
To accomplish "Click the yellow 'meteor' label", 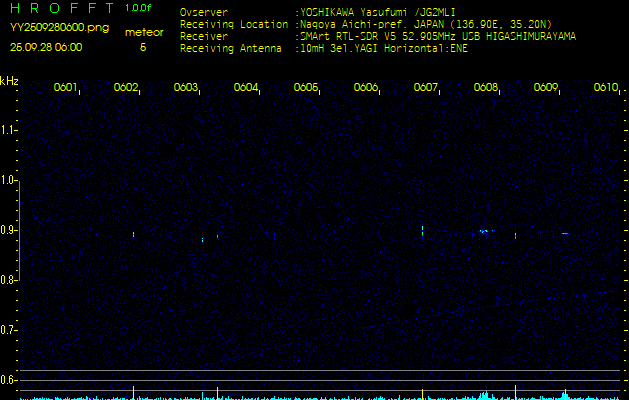I will coord(144,32).
